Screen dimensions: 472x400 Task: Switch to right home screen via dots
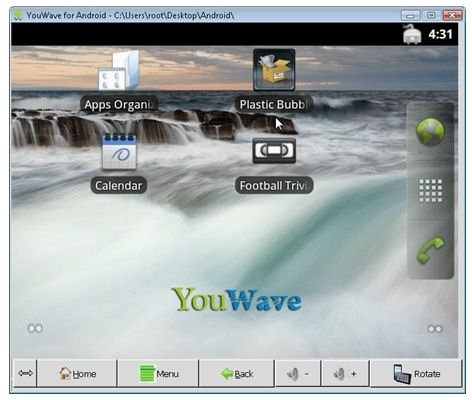point(435,329)
